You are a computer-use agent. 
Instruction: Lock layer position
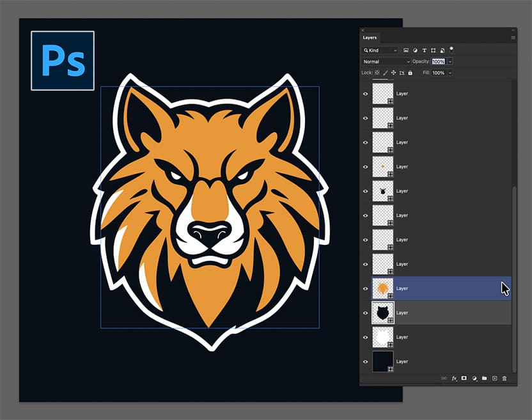393,72
